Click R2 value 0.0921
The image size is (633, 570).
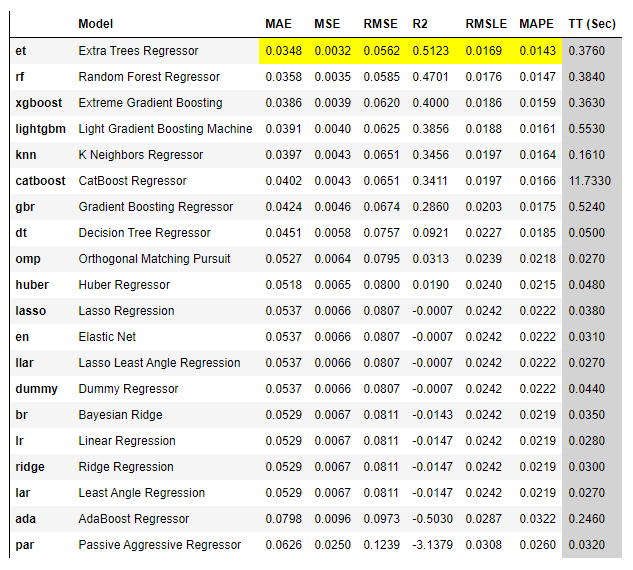(430, 233)
